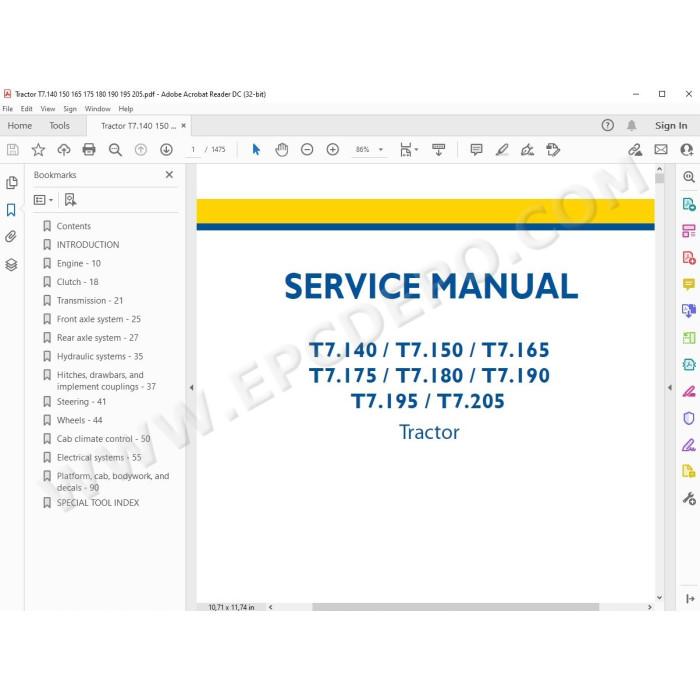The width and height of the screenshot is (700, 700).
Task: Open the find text magnifier
Action: tap(115, 150)
